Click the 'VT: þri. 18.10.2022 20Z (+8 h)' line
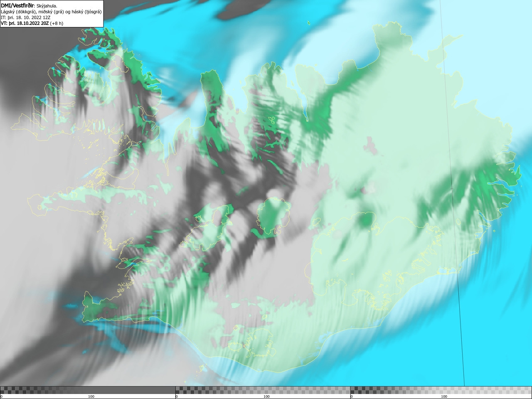 (32, 23)
